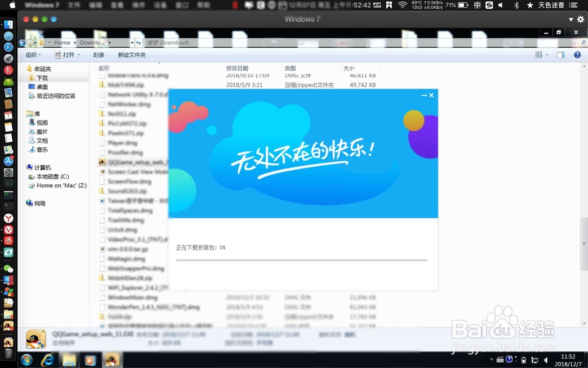
Task: Sort by 类型 column header
Action: pyautogui.click(x=290, y=68)
